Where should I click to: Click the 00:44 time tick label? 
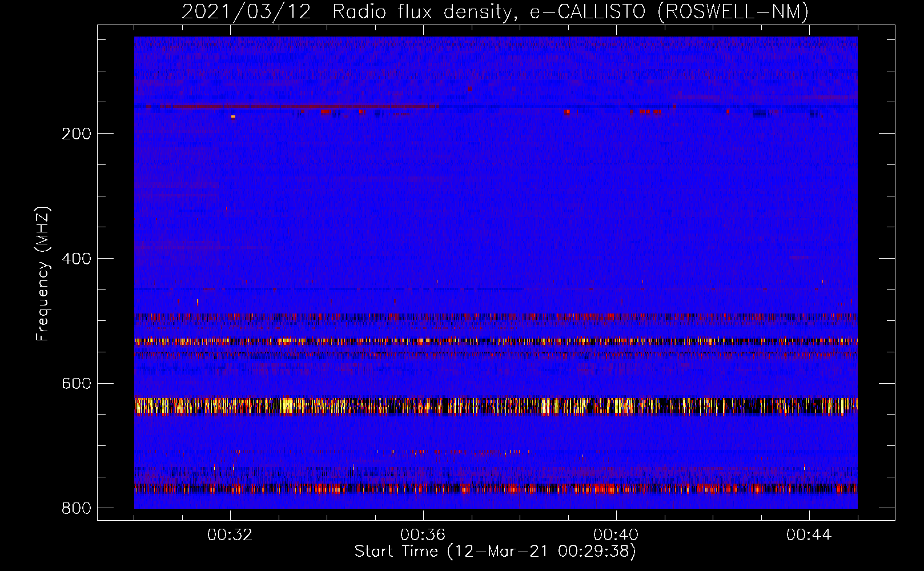[809, 535]
